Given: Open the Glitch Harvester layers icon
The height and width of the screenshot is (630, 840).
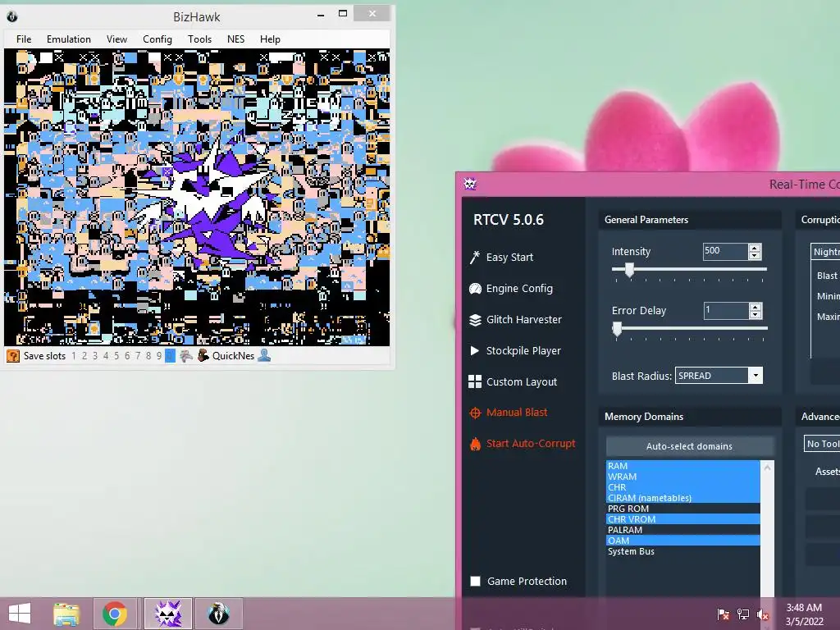Looking at the screenshot, I should tap(475, 320).
